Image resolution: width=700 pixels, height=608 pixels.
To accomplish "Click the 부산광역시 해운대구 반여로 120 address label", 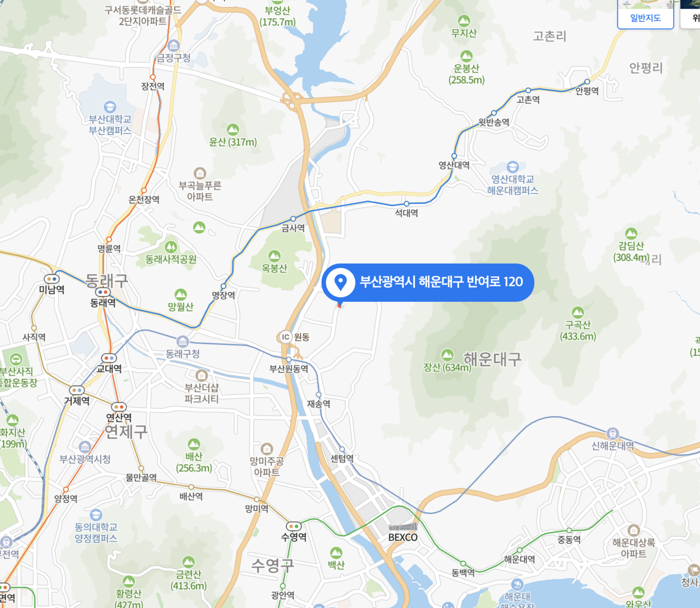I will (441, 282).
